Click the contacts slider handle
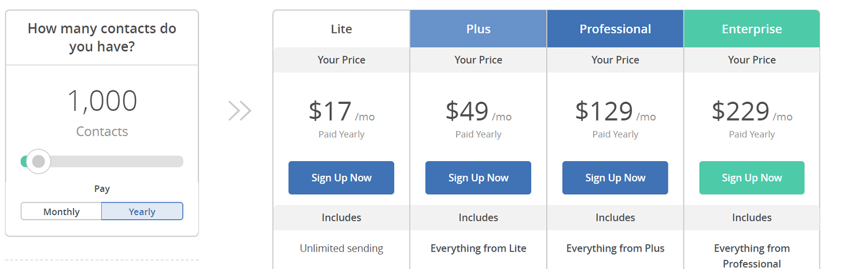Viewport: 868px width, 269px height. 38,161
